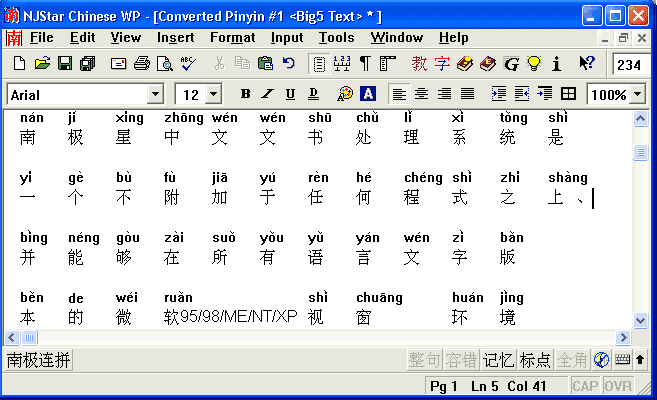Image resolution: width=657 pixels, height=400 pixels.
Task: Open the 100% zoom dropdown
Action: point(637,94)
